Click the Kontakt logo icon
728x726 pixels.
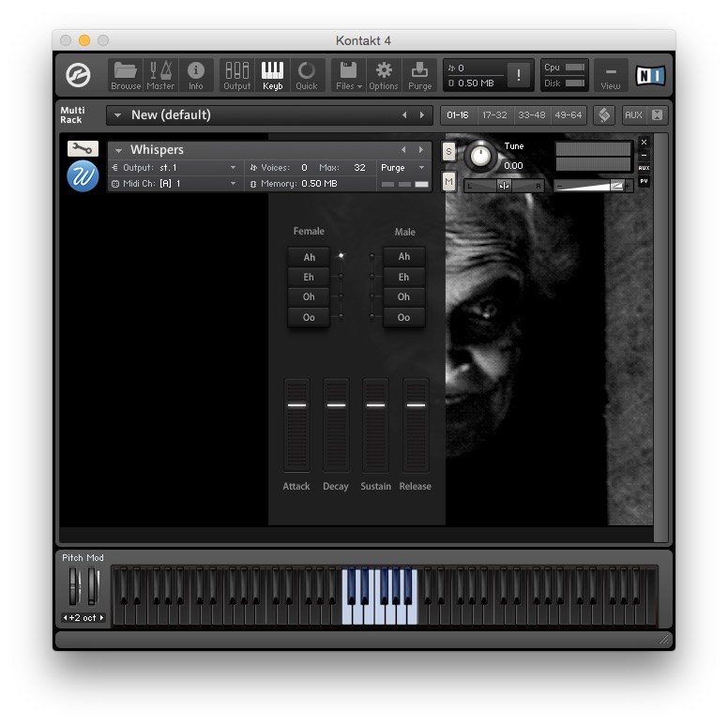tap(78, 75)
